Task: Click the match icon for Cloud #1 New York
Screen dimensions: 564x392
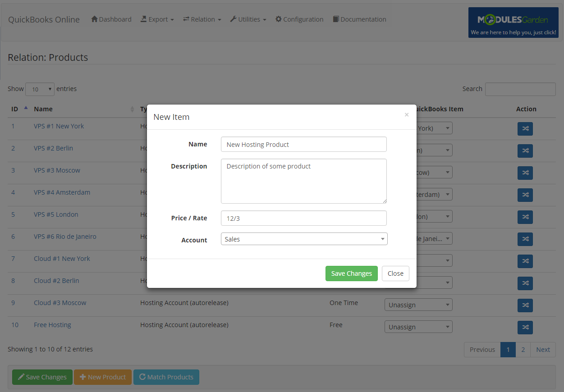Action: 525,261
